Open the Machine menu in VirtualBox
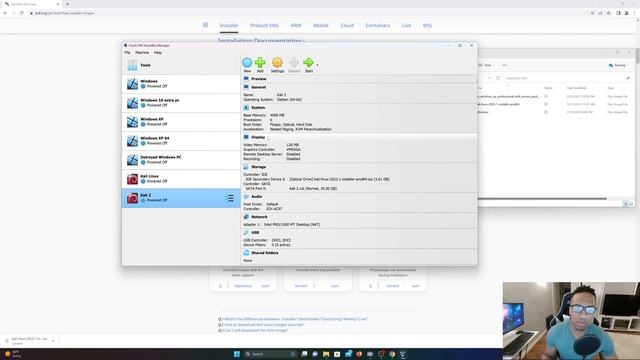The height and width of the screenshot is (360, 640). click(142, 53)
